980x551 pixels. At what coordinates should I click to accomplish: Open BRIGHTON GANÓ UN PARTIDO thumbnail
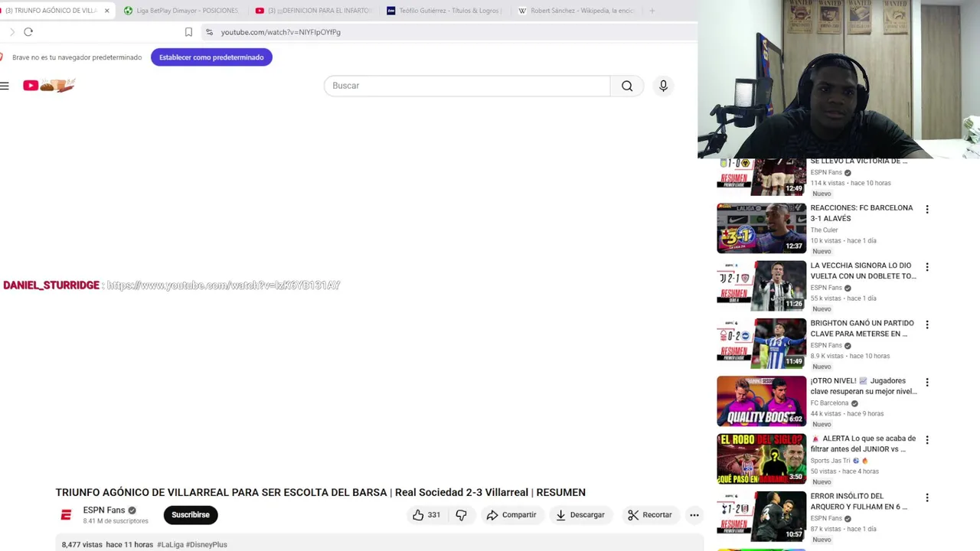tap(761, 344)
